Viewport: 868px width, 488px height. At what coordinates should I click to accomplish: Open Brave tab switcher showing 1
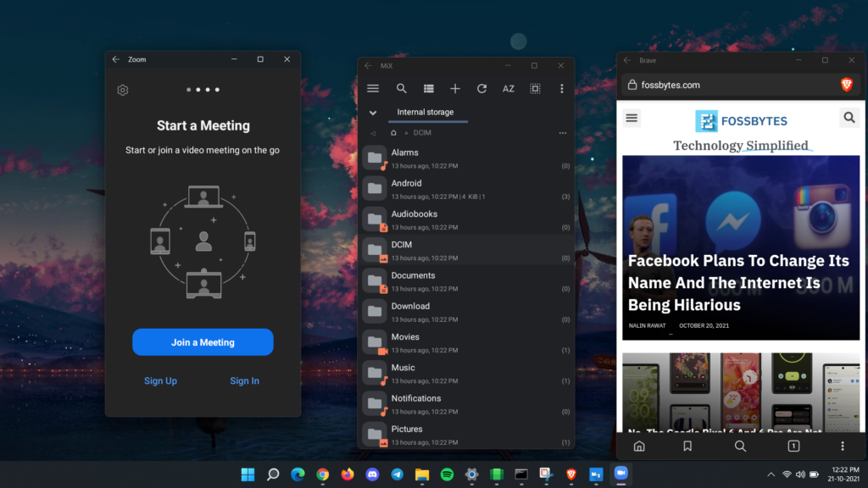tap(793, 446)
